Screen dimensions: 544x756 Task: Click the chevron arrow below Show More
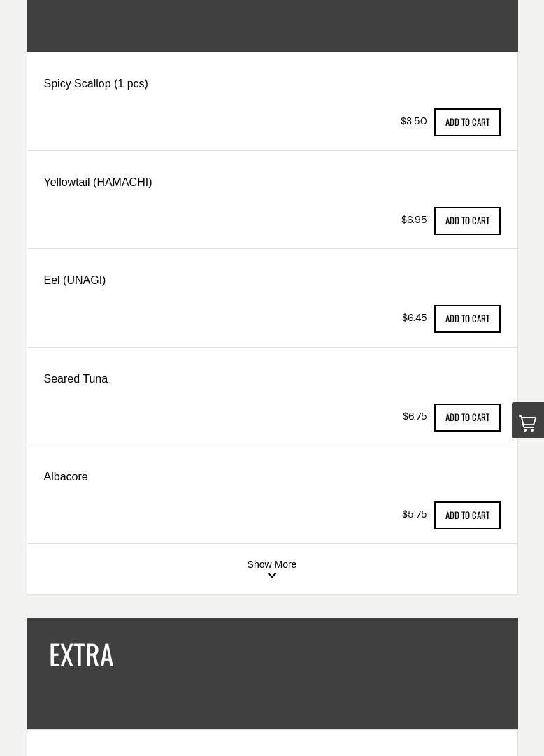point(272,576)
